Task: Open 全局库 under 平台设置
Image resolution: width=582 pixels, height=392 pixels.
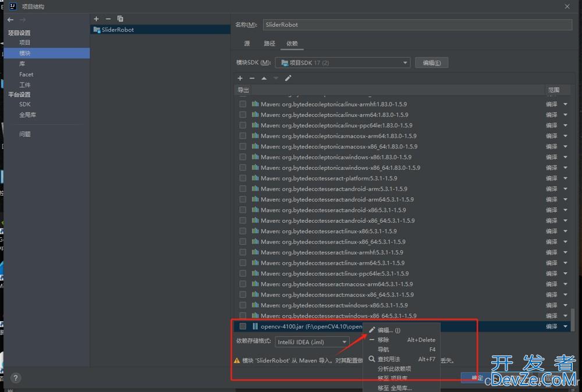Action: coord(27,115)
